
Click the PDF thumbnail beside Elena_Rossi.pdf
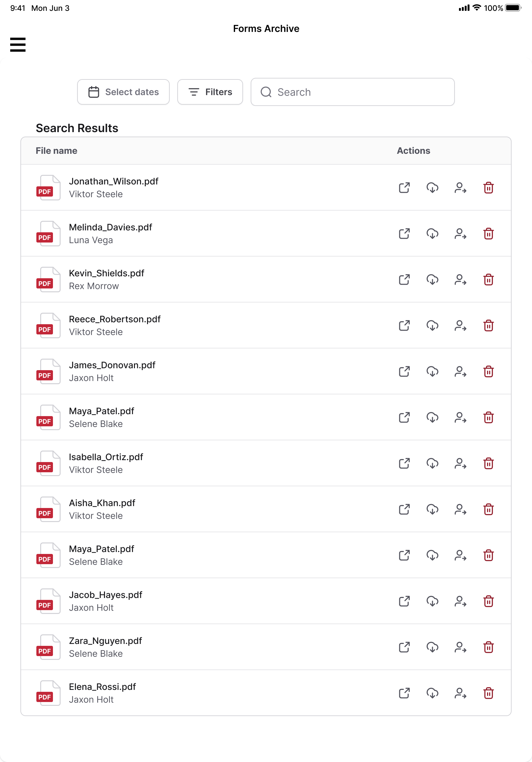[48, 693]
